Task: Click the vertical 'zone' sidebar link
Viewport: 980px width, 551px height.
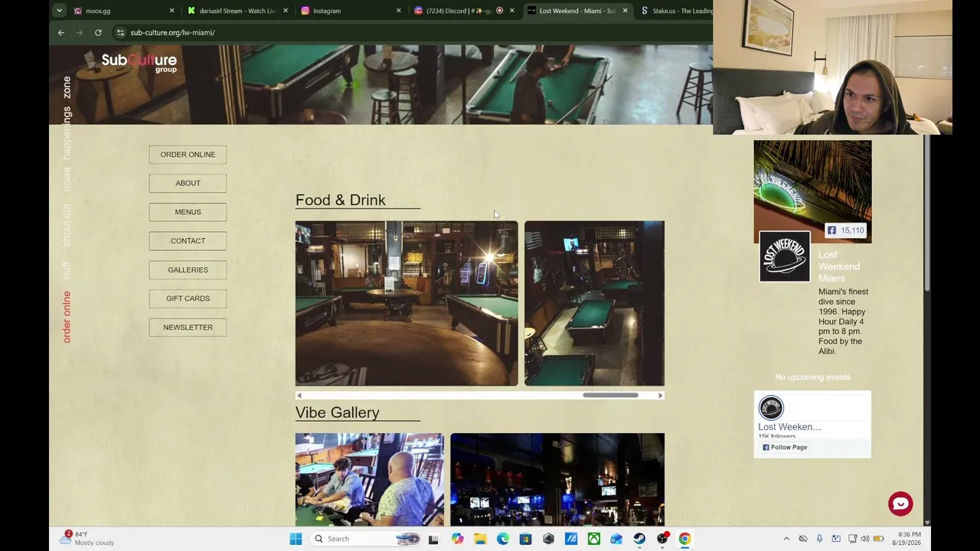Action: click(67, 86)
